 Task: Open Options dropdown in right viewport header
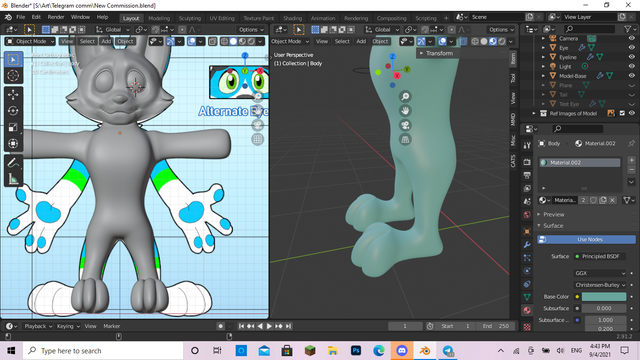pos(502,29)
